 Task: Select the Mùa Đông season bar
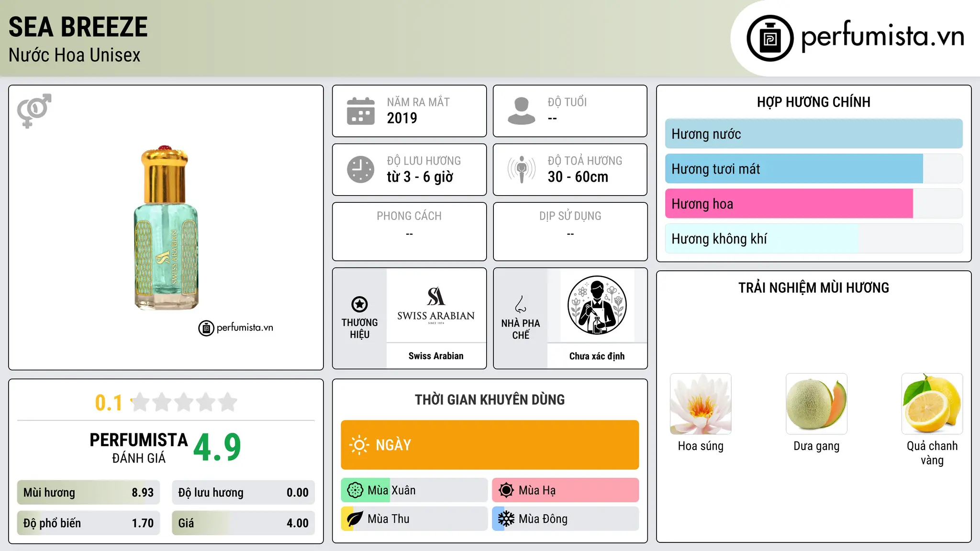tap(566, 519)
